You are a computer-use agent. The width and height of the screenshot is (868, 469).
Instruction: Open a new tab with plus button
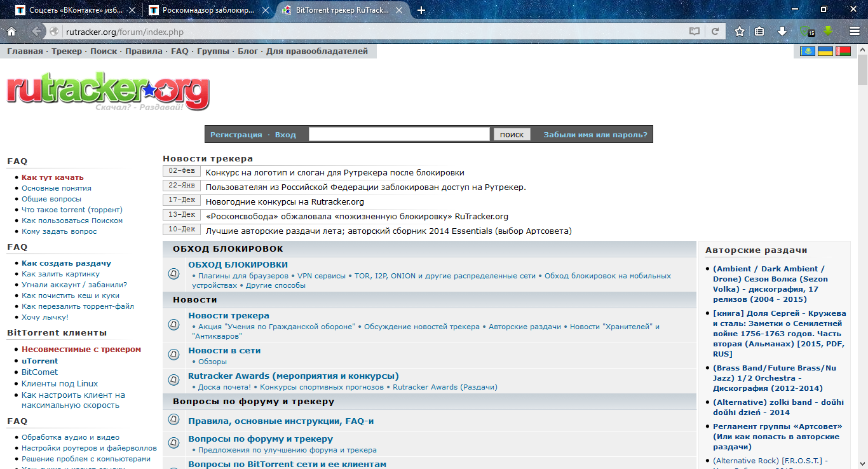click(421, 10)
